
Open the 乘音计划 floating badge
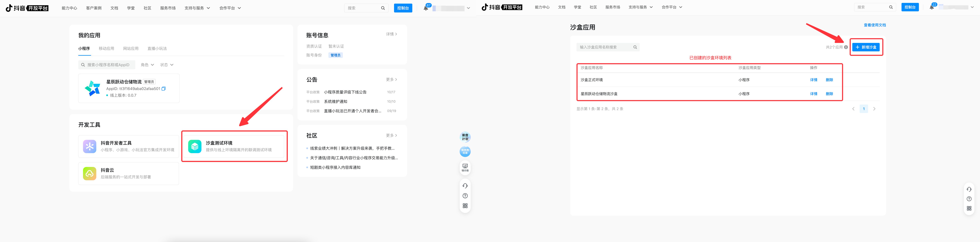click(465, 137)
